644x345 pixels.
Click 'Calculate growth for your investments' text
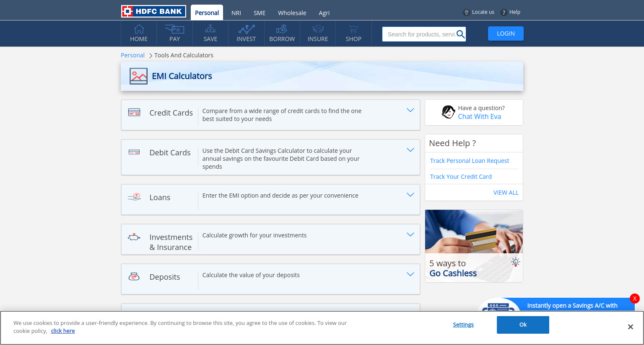point(254,235)
